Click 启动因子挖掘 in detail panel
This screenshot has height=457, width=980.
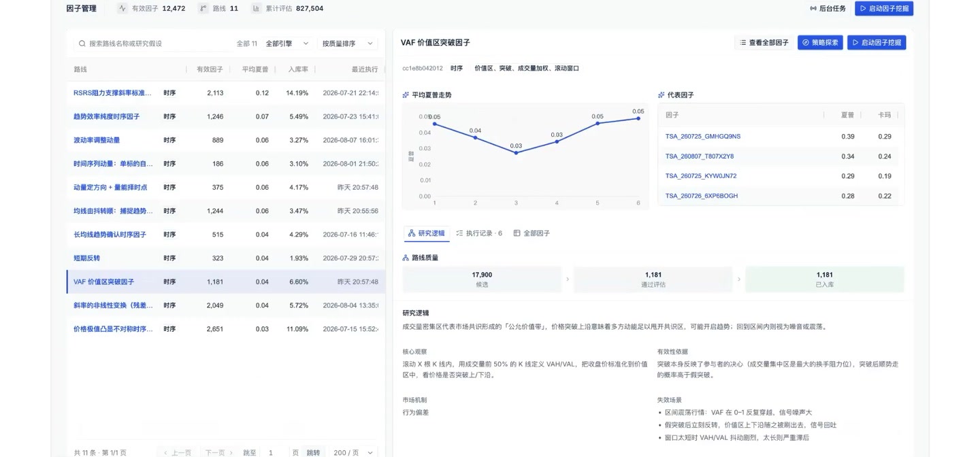pos(877,42)
